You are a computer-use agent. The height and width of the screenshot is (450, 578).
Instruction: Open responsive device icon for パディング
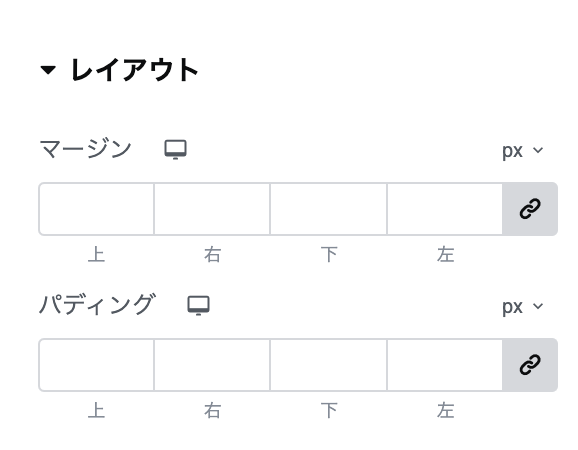199,306
